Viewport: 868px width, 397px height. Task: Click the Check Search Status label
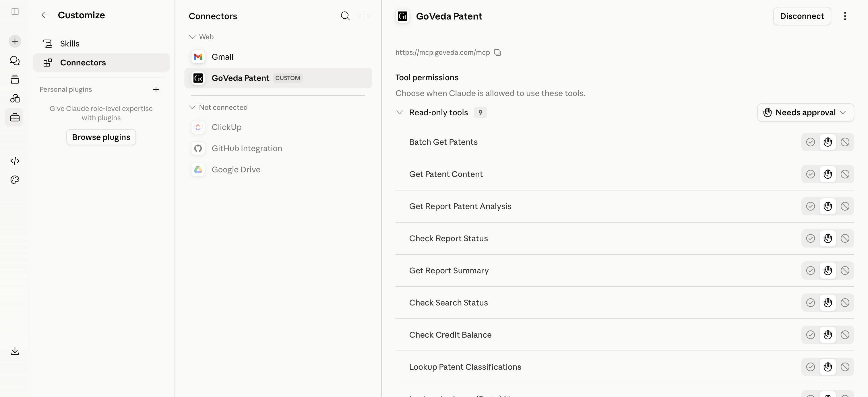(x=448, y=303)
